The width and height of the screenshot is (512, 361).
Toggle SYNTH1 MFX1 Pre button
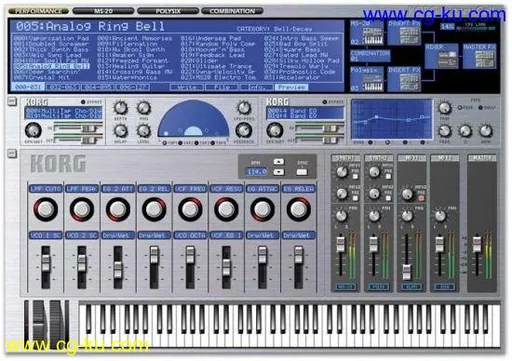click(x=355, y=176)
